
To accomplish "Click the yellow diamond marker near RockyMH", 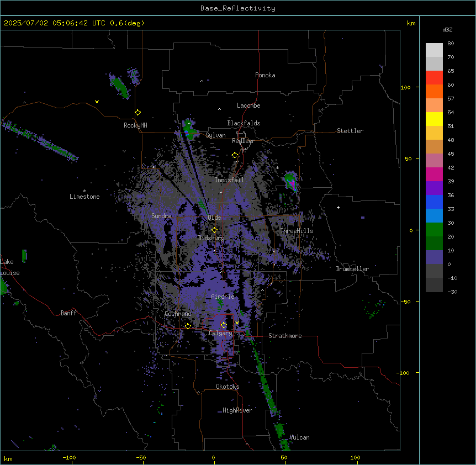I will tap(138, 113).
